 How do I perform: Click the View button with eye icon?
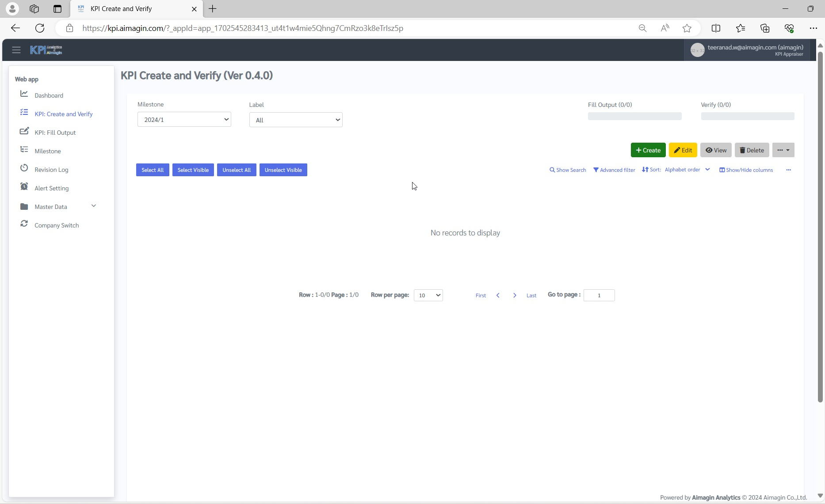point(716,150)
